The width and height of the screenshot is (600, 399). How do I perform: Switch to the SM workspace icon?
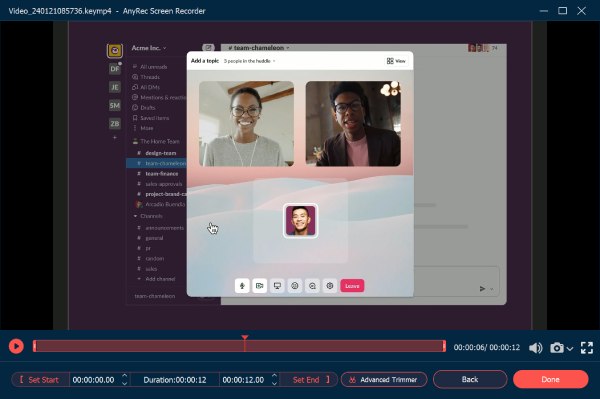[115, 105]
